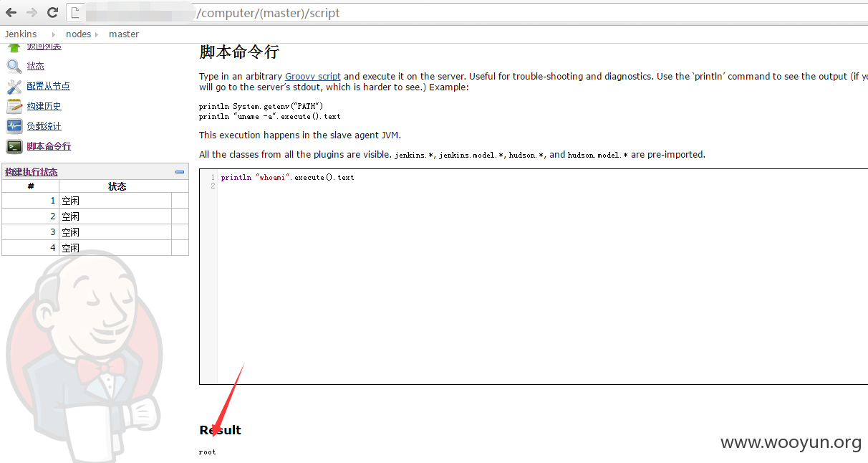Click the tools 配置从节点 icon
This screenshot has height=463, width=868.
point(14,86)
